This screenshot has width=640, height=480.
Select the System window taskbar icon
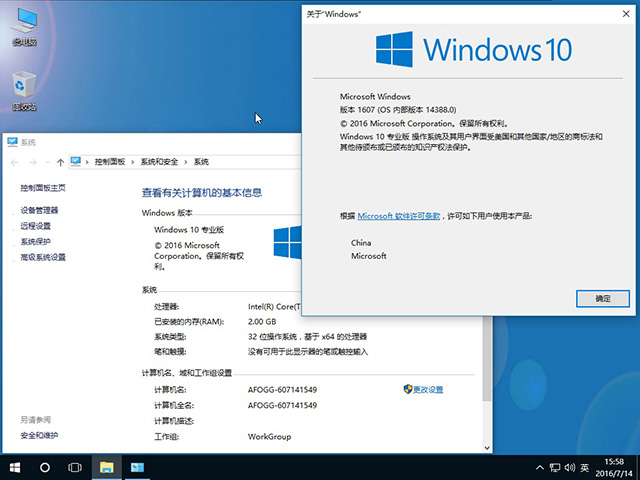[136, 467]
